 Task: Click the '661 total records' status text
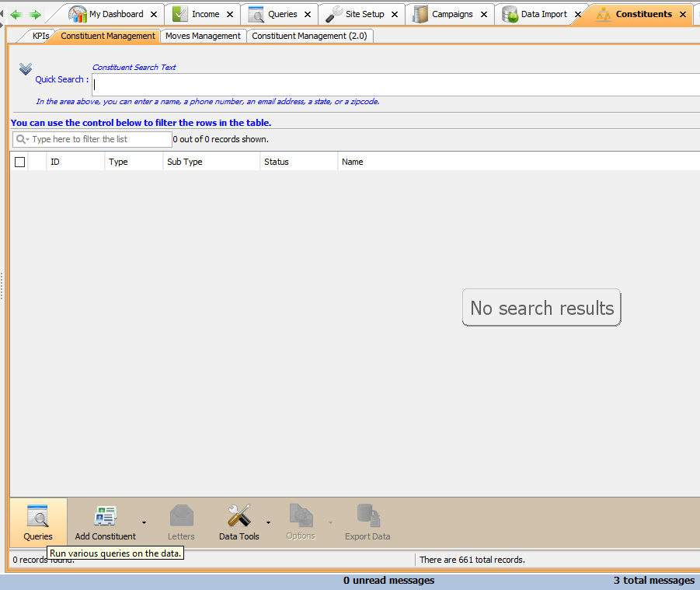click(472, 560)
